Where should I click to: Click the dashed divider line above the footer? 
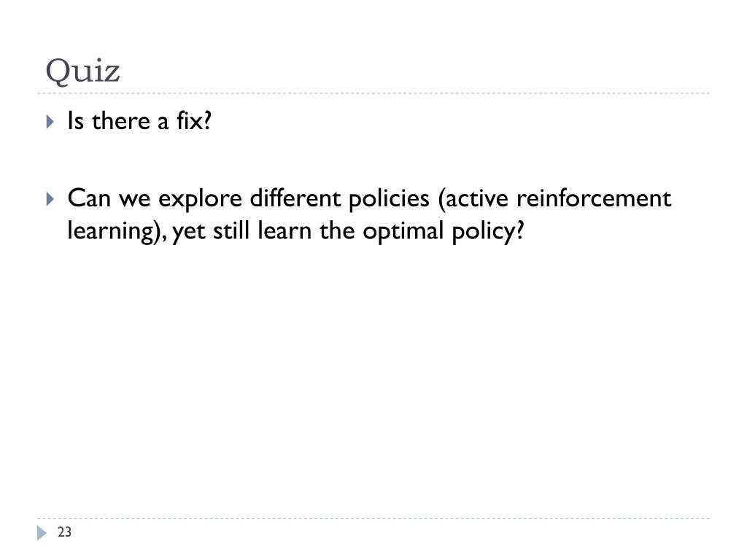373,518
